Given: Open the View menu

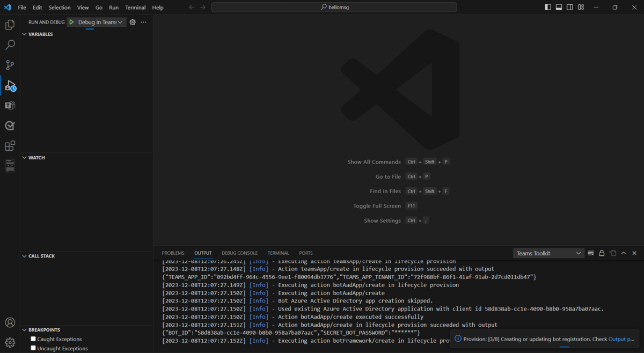Looking at the screenshot, I should [83, 8].
